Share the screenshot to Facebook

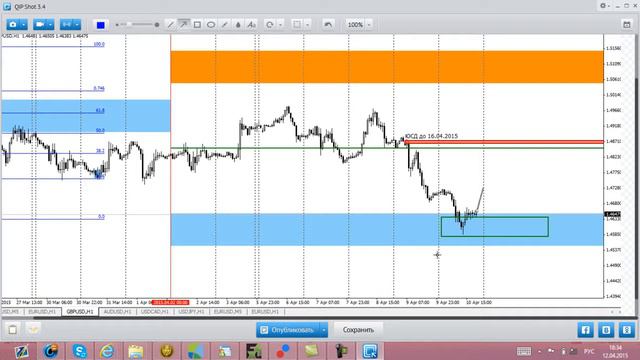pos(585,330)
